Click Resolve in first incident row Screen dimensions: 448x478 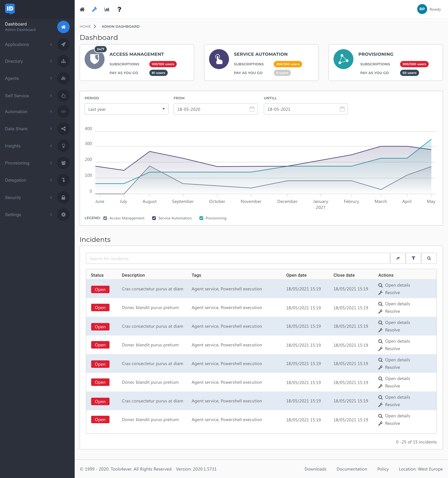389,293
